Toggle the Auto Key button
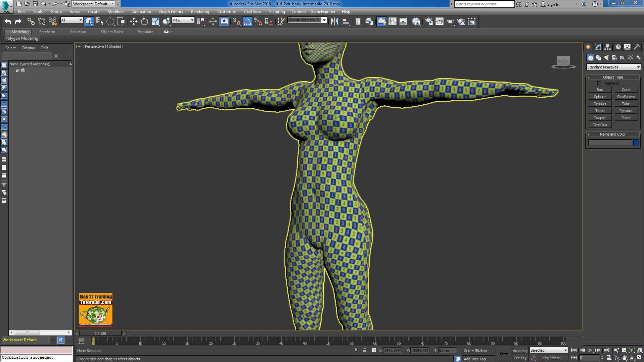 (x=520, y=351)
